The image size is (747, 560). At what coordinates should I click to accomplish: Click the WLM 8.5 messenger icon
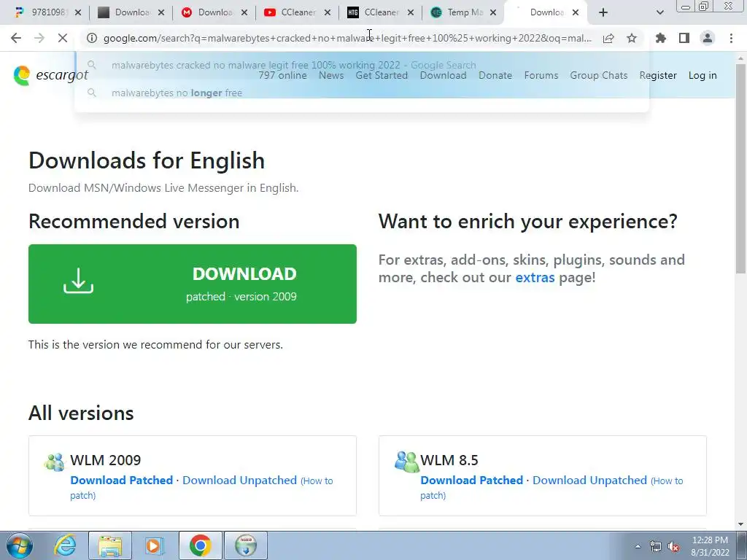(x=407, y=462)
